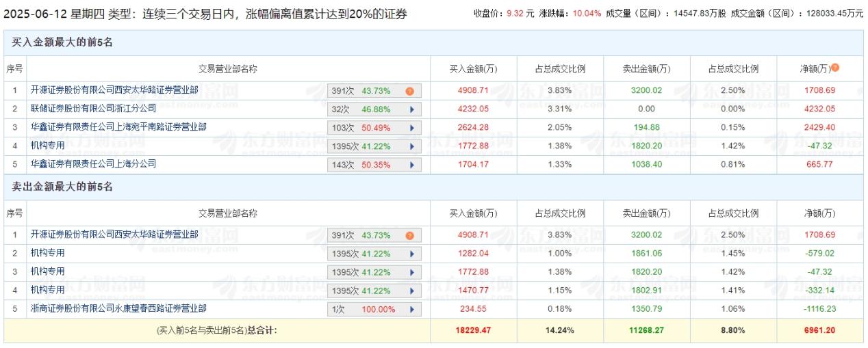
Task: Open 联储证券股份有限公司浙江分公司 link
Action: coord(93,109)
